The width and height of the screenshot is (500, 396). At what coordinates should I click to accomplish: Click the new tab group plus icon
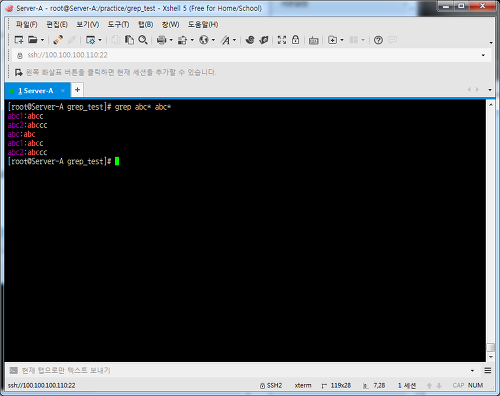(332, 40)
